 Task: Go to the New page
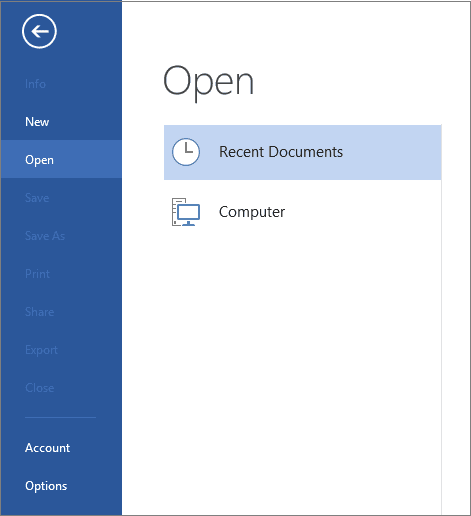pyautogui.click(x=37, y=122)
